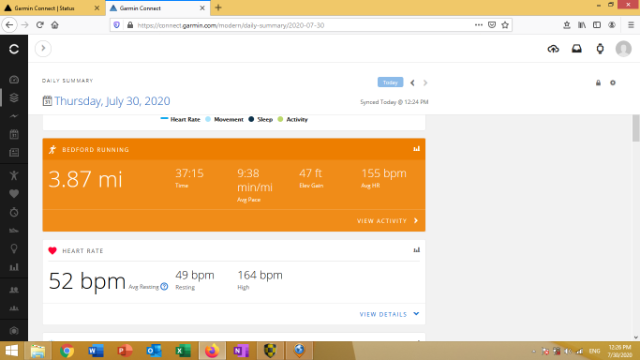Toggle the Movement legend item
Screen dimensions: 640x360
(224, 119)
